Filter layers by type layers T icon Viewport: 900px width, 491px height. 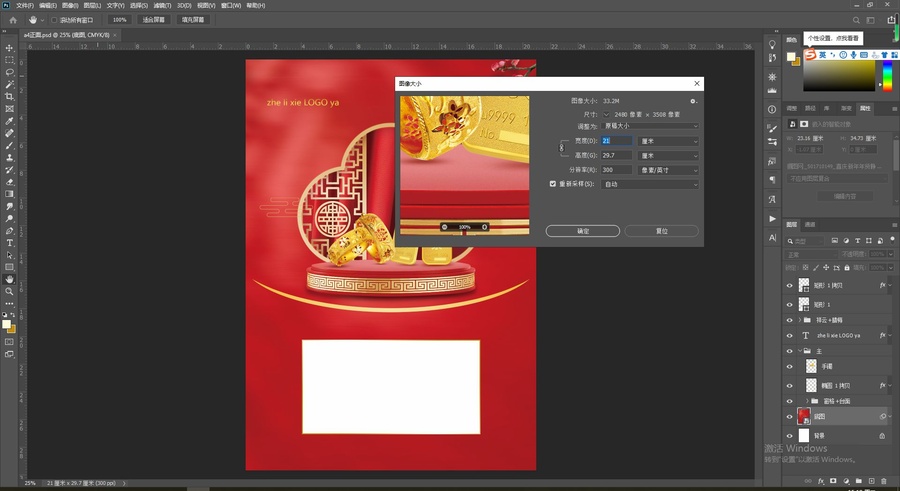pos(858,241)
